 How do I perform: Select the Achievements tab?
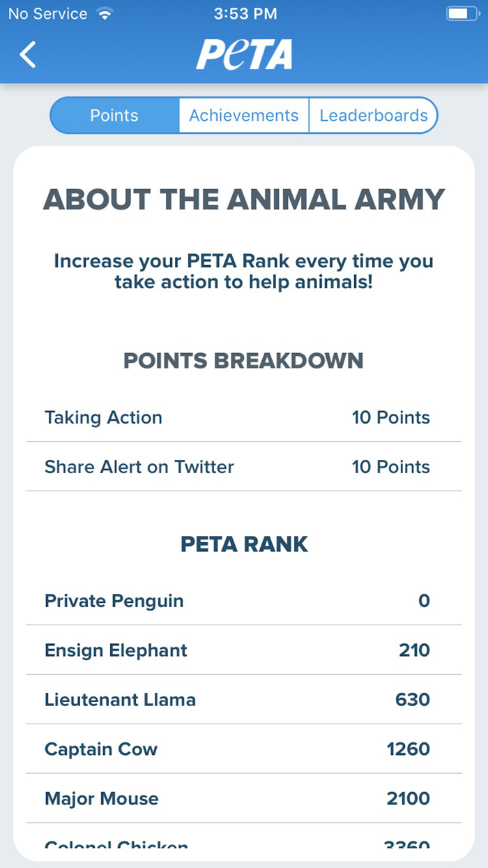coord(243,115)
